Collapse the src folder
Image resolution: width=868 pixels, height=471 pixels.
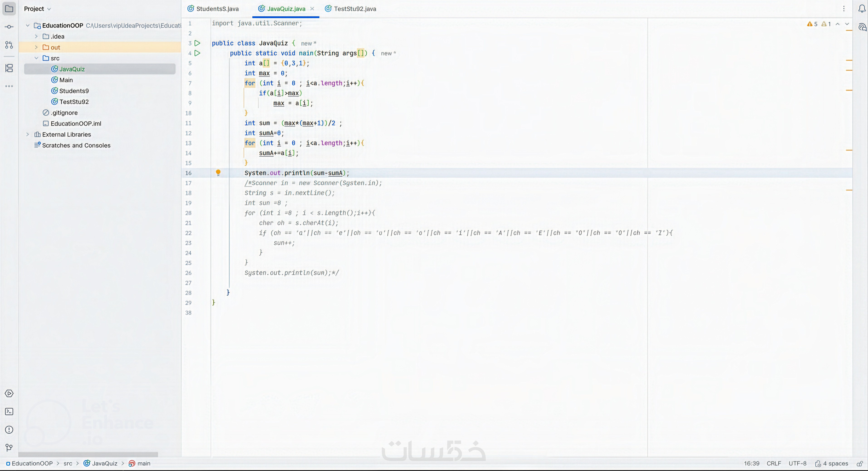click(36, 58)
